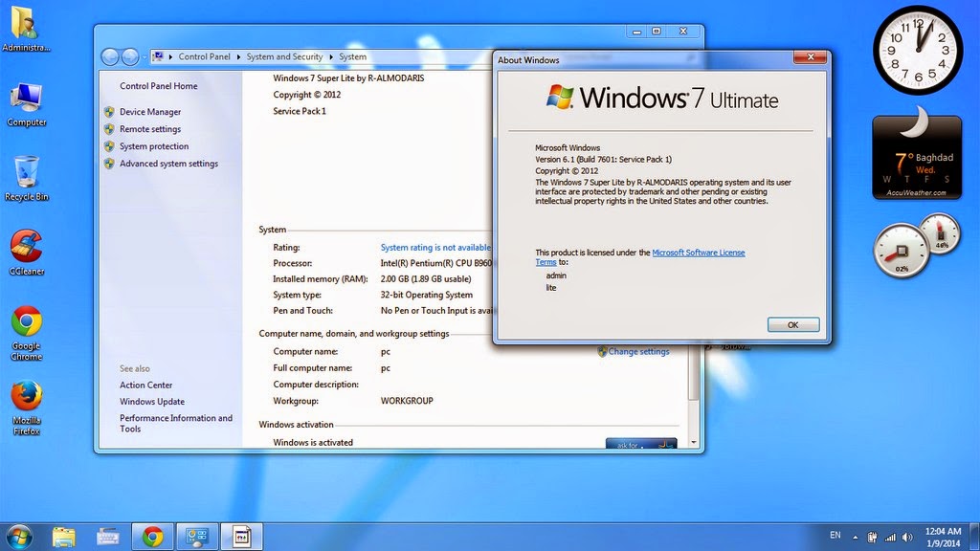Expand breadcrumb arrow after System and Security

coord(330,56)
